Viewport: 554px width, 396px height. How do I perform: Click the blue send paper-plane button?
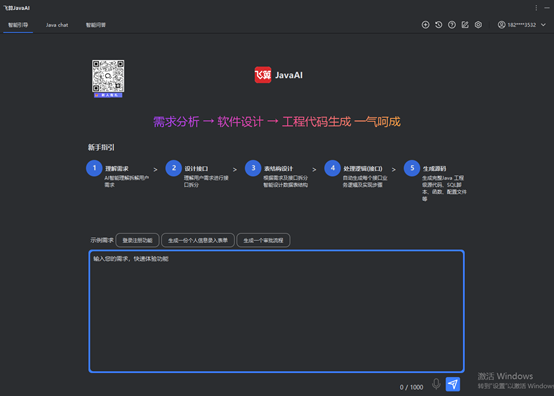pos(453,384)
